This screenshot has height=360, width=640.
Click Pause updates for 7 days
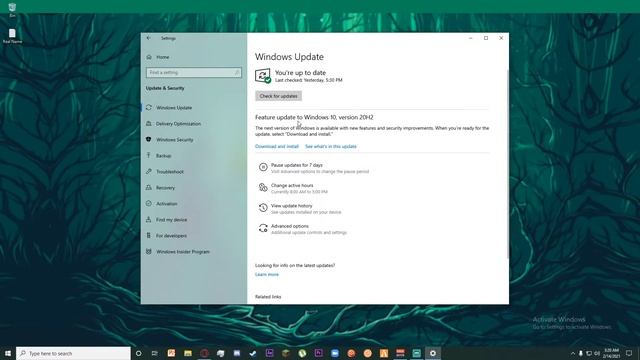tap(297, 165)
